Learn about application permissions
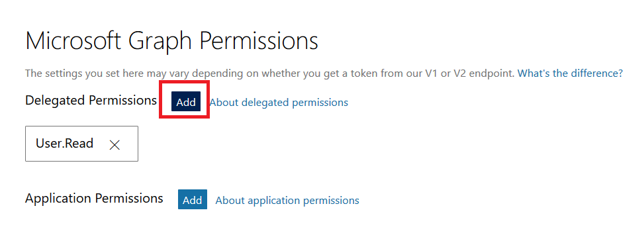 (x=287, y=200)
